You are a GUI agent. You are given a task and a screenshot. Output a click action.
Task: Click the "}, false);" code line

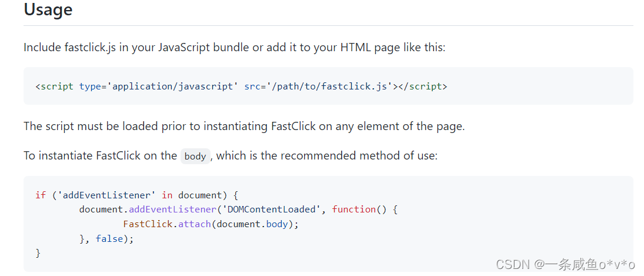click(x=107, y=238)
